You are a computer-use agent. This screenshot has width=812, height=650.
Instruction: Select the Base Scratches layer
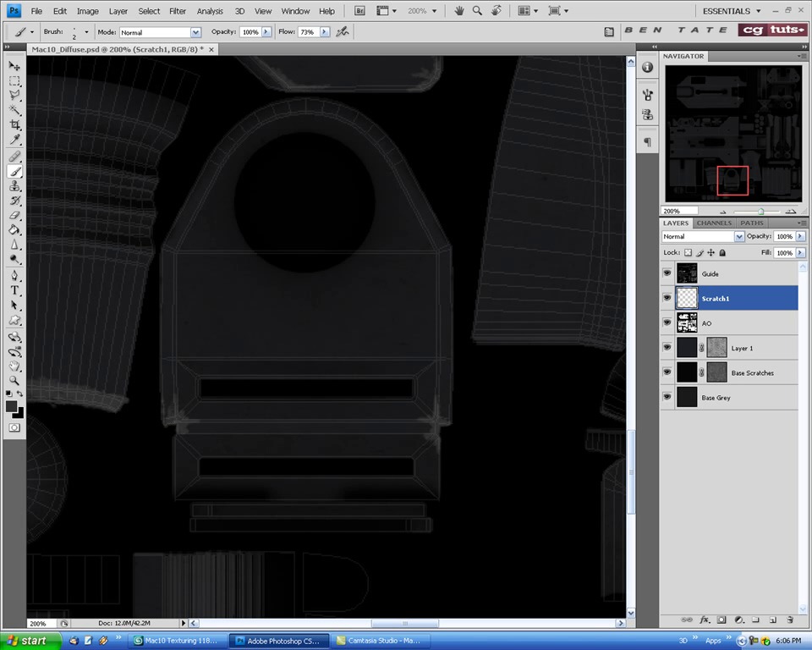click(752, 373)
